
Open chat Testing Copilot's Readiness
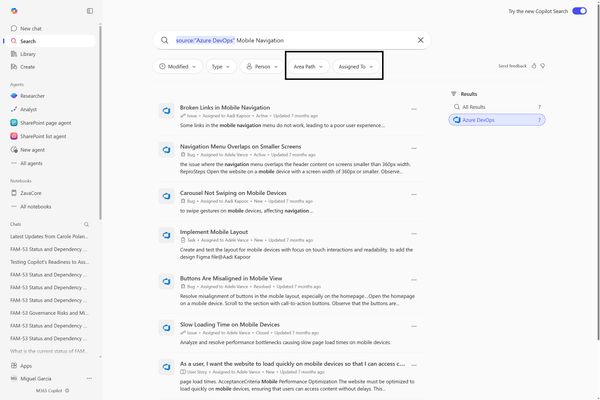49,262
